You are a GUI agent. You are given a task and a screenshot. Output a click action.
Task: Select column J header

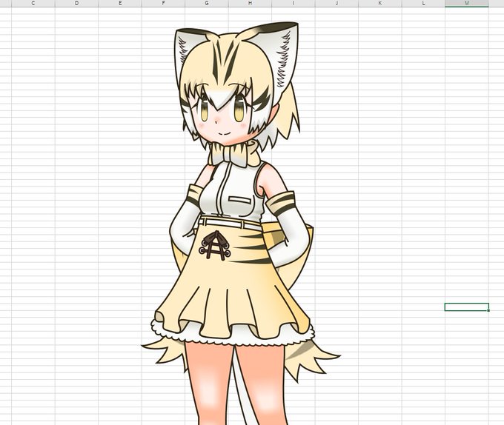tap(336, 3)
